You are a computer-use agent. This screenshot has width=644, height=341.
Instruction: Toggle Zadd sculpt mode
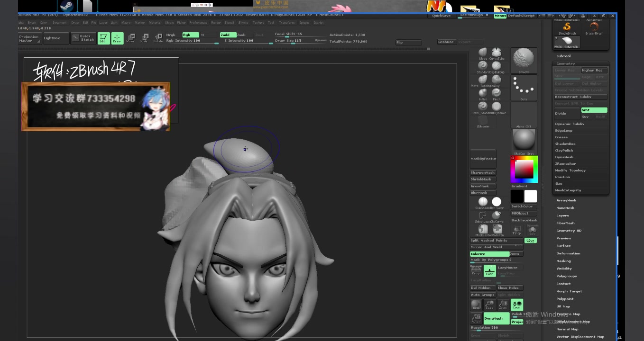click(228, 35)
